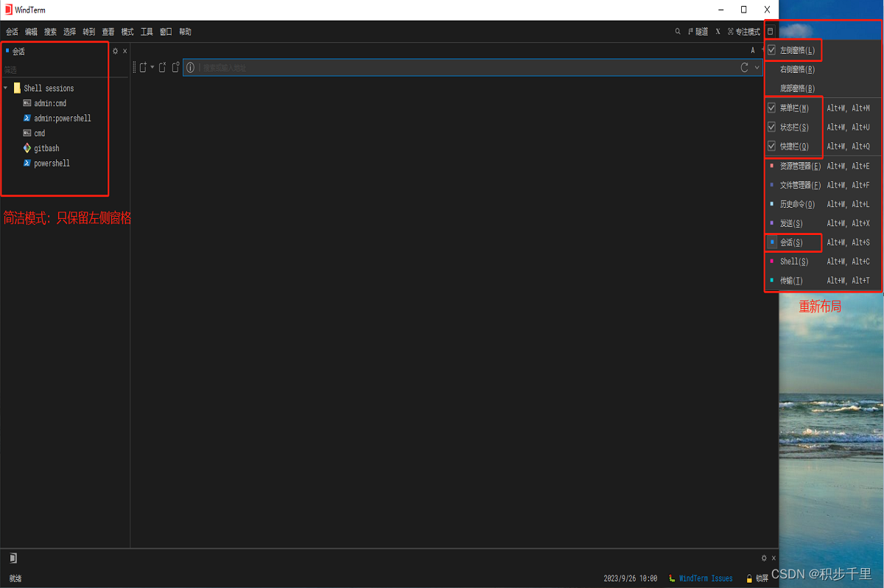Click the third session toolbar icon with circle mark
The height and width of the screenshot is (588, 884).
(x=175, y=67)
